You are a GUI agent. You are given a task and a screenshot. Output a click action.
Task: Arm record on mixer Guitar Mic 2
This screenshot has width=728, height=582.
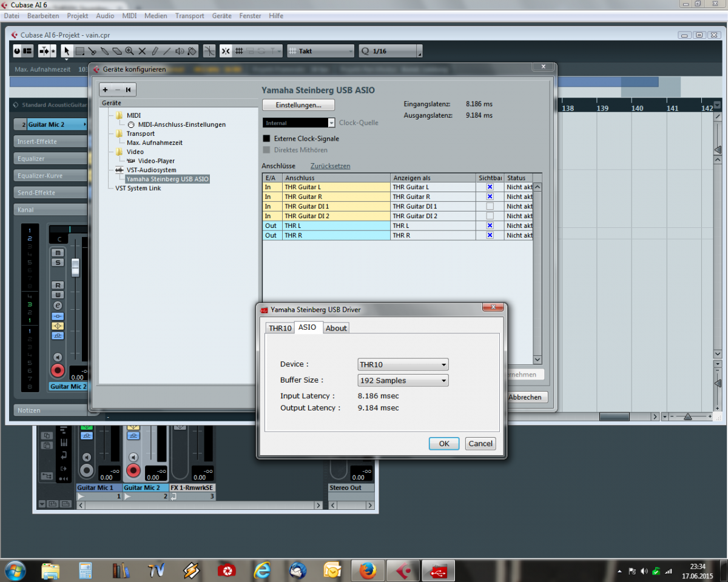[x=133, y=470]
